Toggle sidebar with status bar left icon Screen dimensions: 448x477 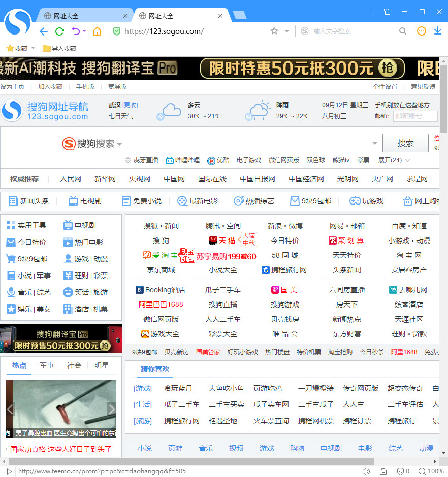[x=8, y=471]
